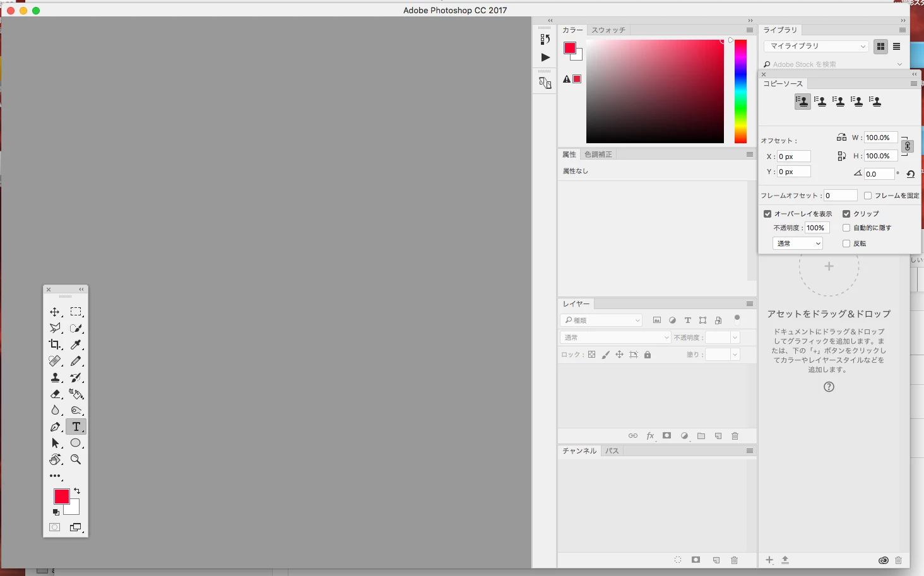Click the create new group folder button
The image size is (924, 576).
coord(701,436)
